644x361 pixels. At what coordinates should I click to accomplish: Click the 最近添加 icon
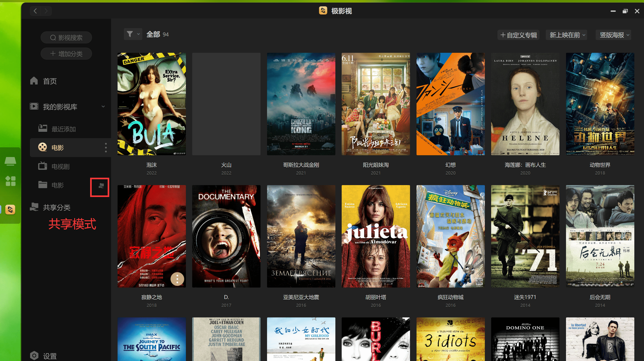point(42,128)
